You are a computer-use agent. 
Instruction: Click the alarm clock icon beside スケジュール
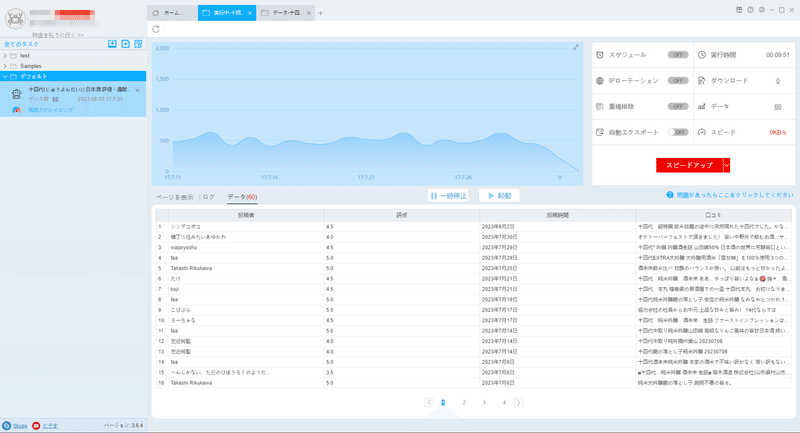point(600,55)
